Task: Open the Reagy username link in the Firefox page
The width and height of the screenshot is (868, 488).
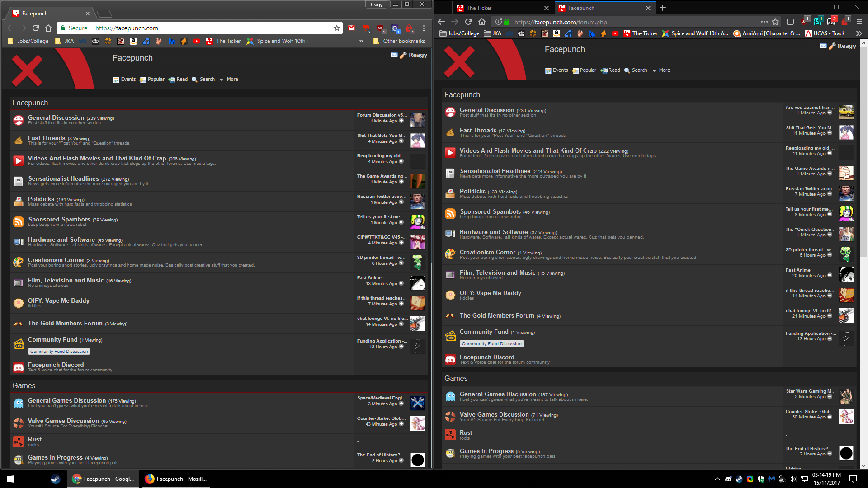Action: (847, 46)
